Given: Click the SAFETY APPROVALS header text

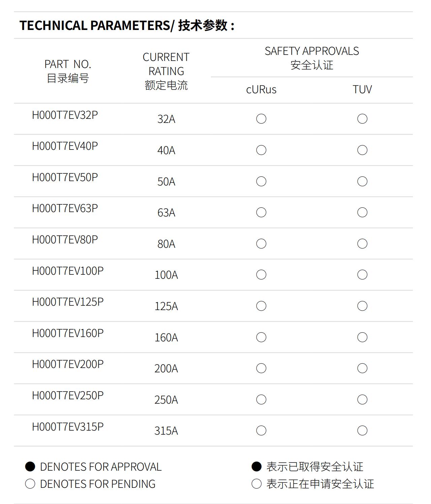Looking at the screenshot, I should click(x=312, y=51).
